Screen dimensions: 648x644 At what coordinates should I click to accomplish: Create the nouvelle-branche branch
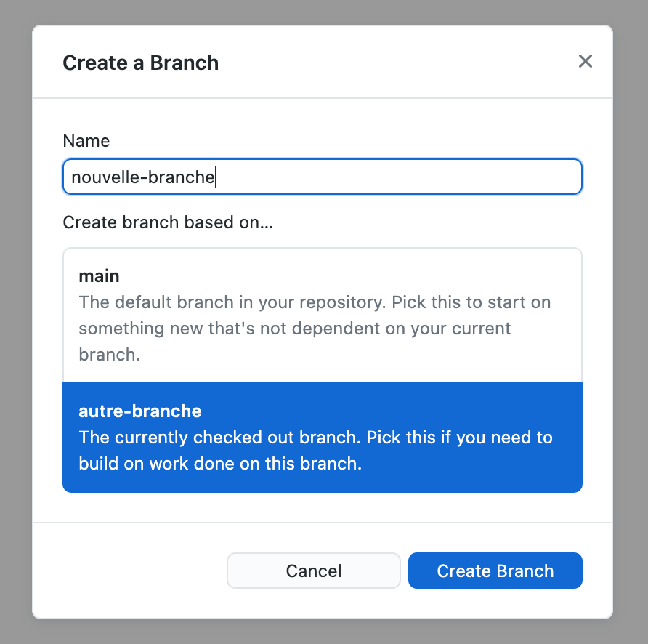tap(495, 571)
